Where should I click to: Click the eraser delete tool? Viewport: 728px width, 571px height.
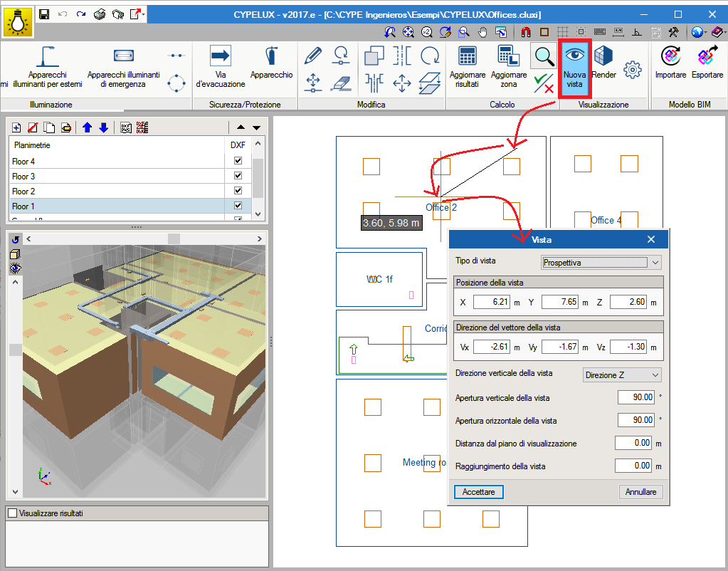pyautogui.click(x=342, y=83)
